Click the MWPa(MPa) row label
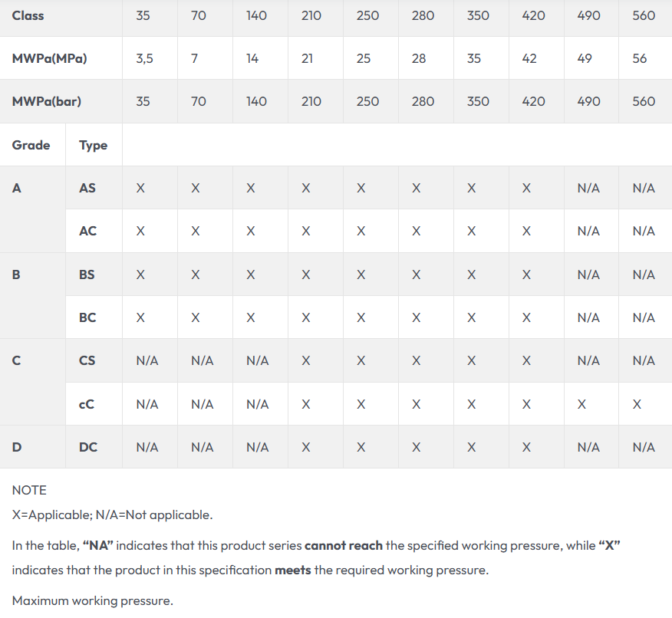The image size is (672, 618). (x=49, y=58)
